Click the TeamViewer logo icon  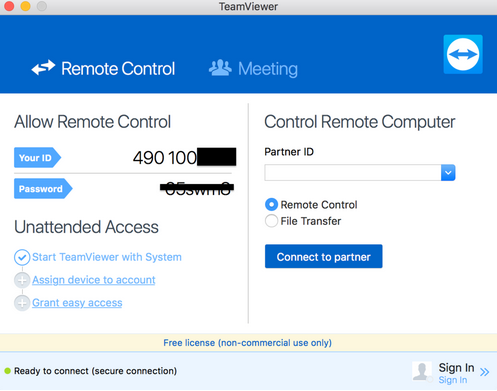[x=463, y=54]
